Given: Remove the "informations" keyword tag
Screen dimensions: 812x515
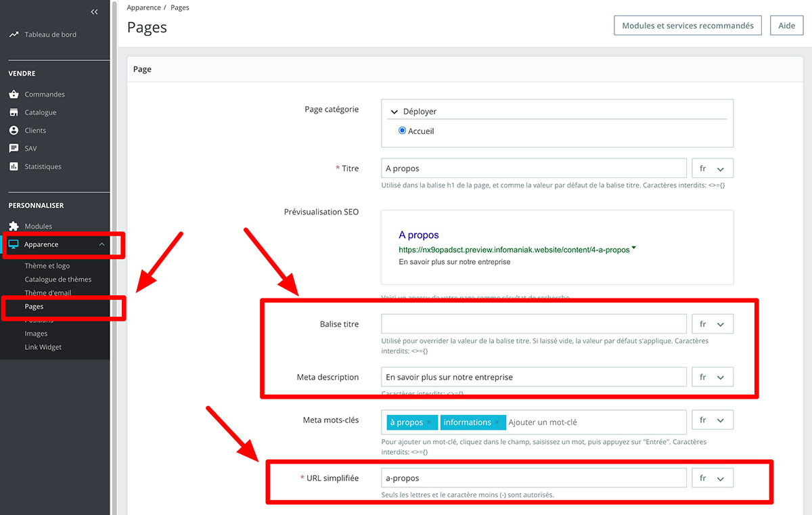Looking at the screenshot, I should point(497,423).
